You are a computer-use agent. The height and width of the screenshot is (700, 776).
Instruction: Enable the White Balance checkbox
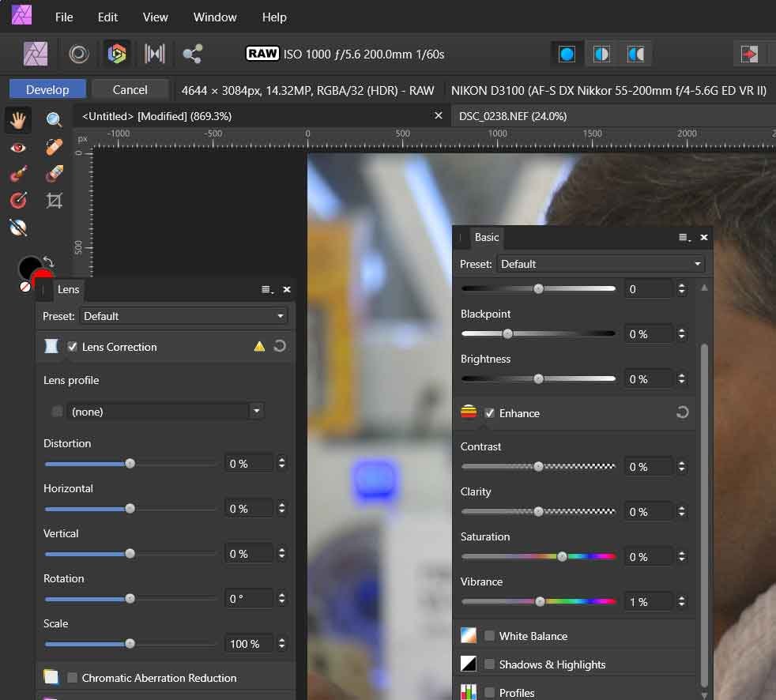tap(490, 636)
